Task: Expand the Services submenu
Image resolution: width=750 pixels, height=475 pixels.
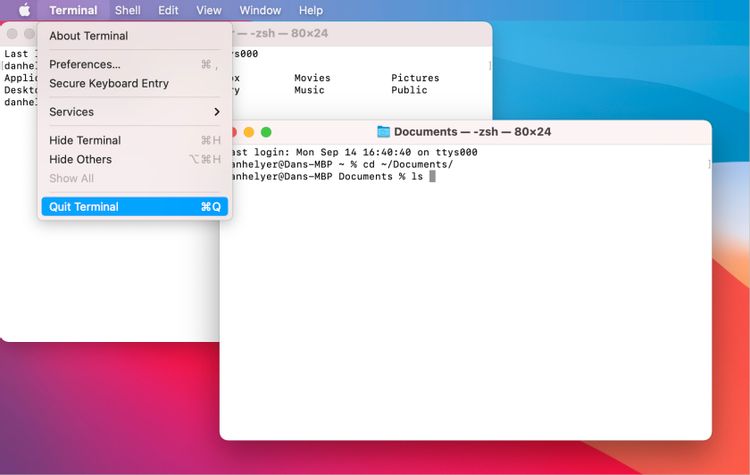Action: tap(134, 112)
